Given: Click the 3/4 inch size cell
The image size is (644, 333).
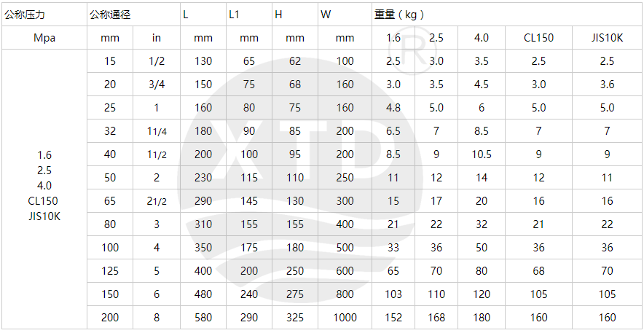Looking at the screenshot, I should point(157,85).
